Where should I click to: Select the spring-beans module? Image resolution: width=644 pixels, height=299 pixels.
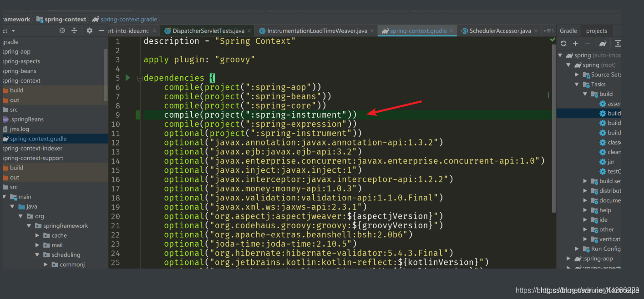(x=19, y=71)
